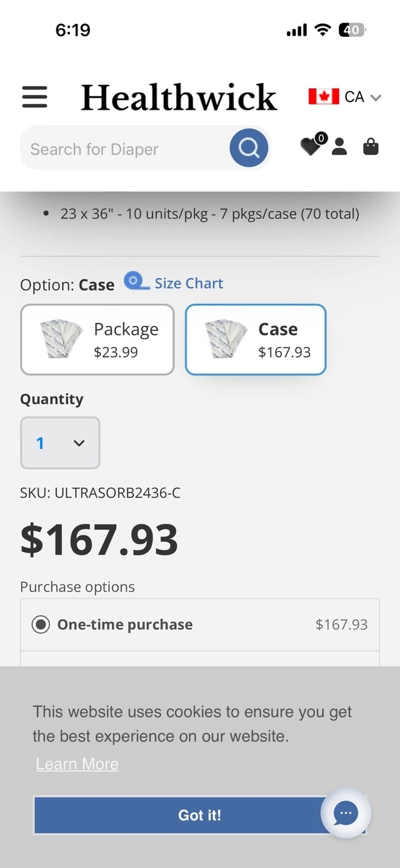
Task: Open the Quantity dropdown
Action: pyautogui.click(x=60, y=443)
